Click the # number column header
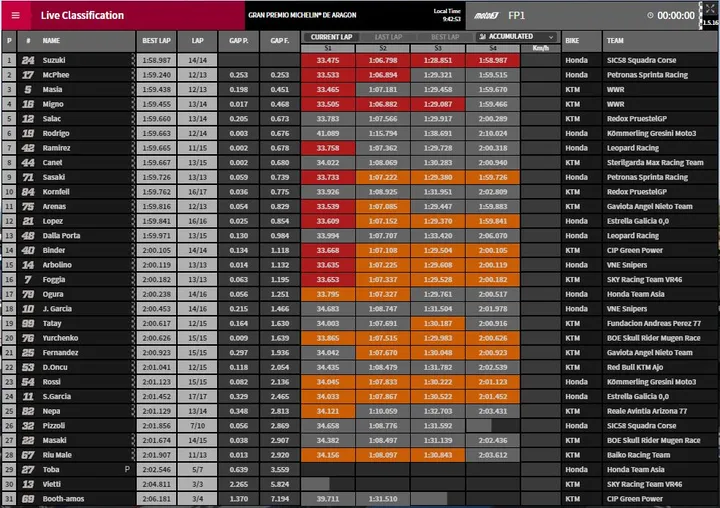Viewport: 720px width, 508px height. tap(28, 41)
